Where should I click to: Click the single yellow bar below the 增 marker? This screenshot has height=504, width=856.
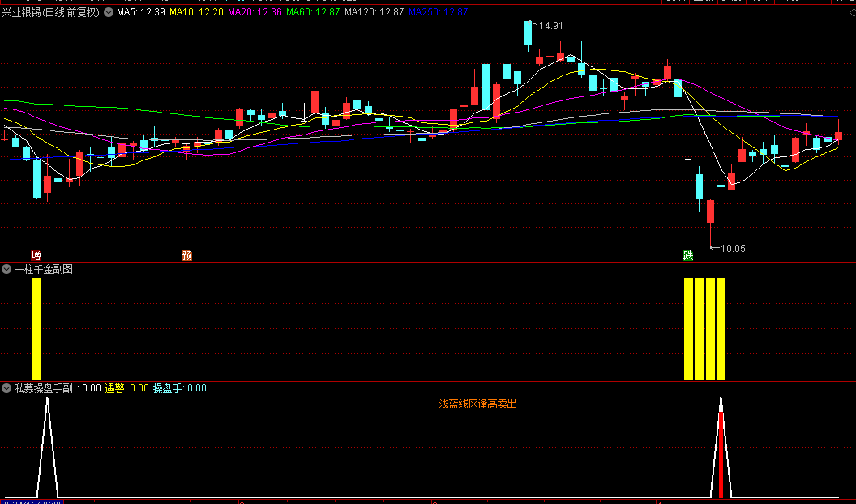pyautogui.click(x=36, y=329)
